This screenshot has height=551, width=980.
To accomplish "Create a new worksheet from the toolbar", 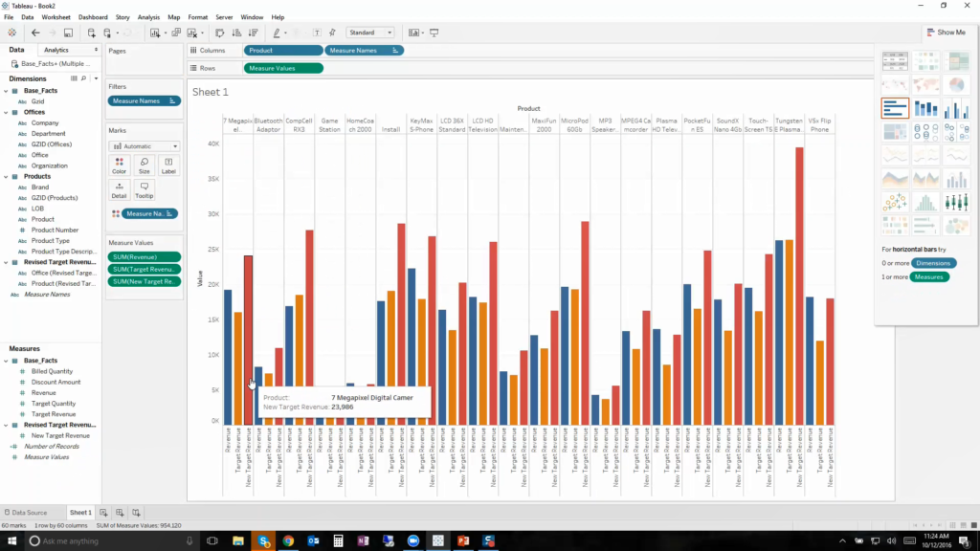I will click(x=155, y=33).
